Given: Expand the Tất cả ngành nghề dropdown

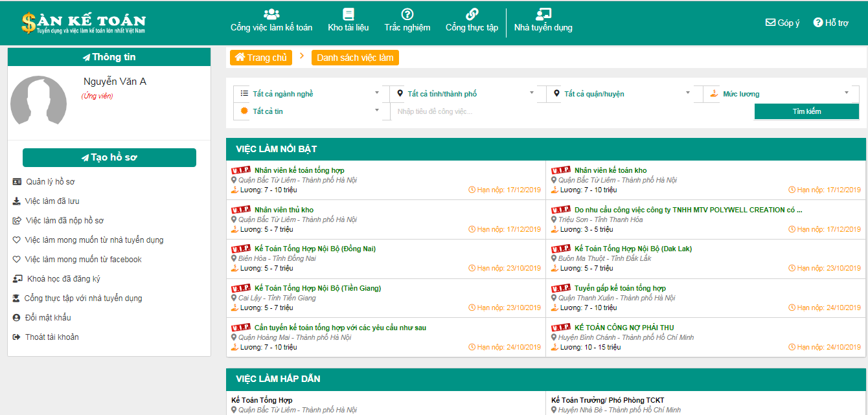Looking at the screenshot, I should coord(308,94).
